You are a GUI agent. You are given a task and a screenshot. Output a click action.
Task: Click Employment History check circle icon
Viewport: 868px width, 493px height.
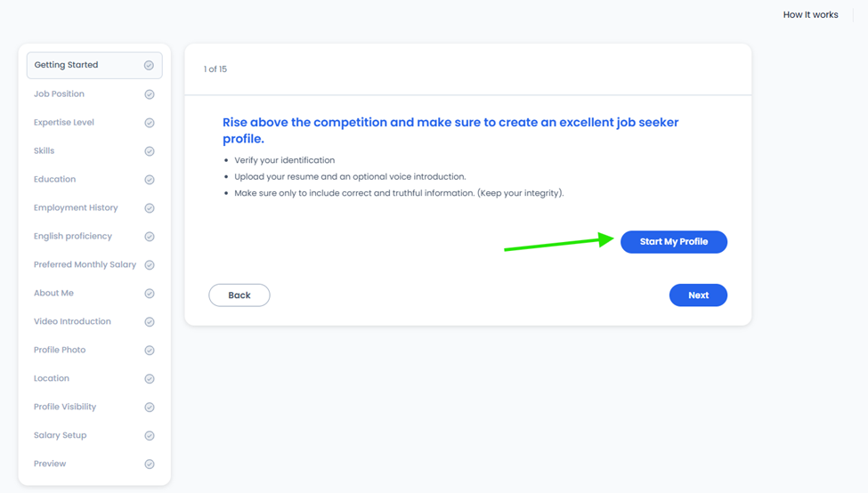click(x=150, y=208)
